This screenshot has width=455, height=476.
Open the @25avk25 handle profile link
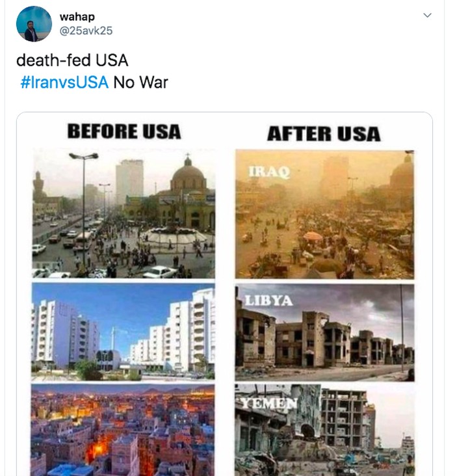coord(86,31)
